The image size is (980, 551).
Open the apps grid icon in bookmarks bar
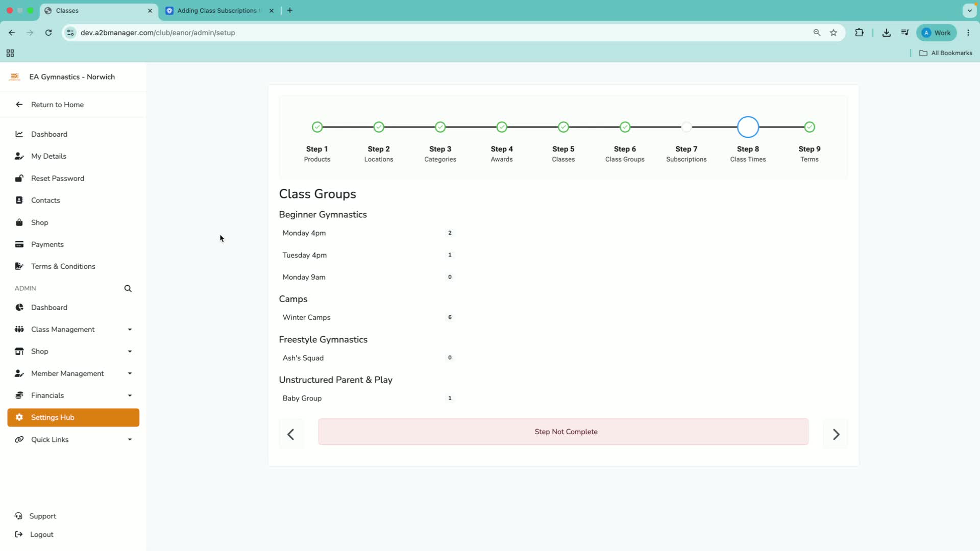(10, 53)
